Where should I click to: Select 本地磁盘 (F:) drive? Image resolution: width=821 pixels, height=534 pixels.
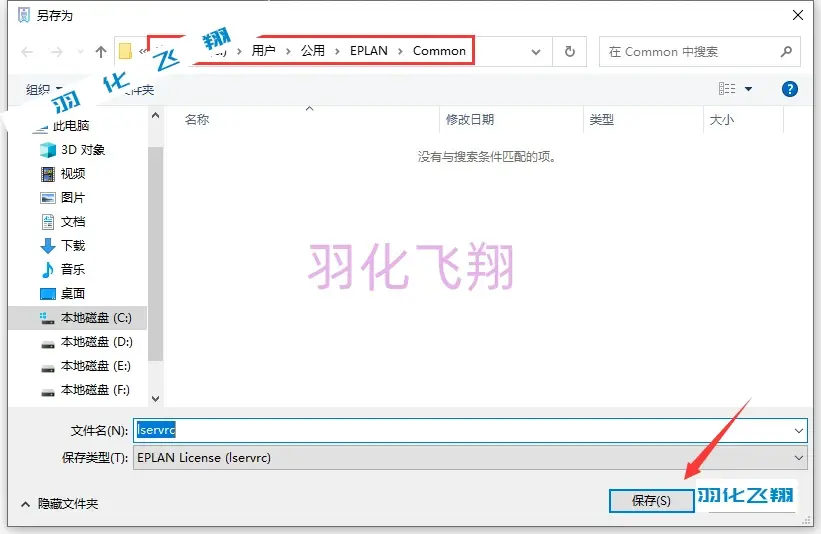point(95,390)
